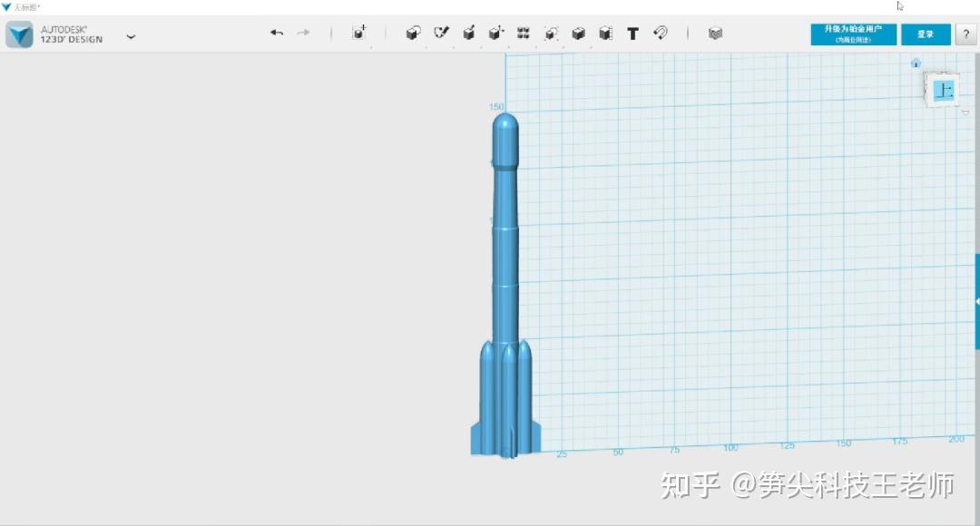Select the Undo icon in the toolbar
The width and height of the screenshot is (980, 526).
[x=277, y=33]
